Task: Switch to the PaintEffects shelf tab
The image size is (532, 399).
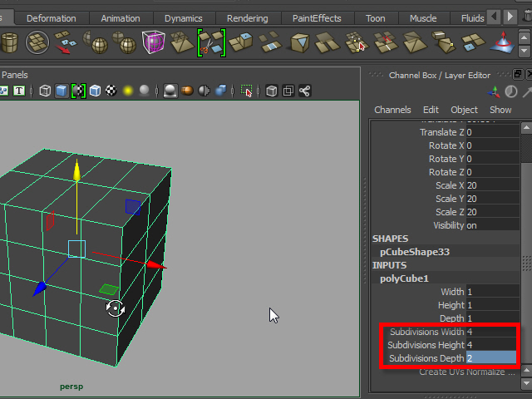Action: pyautogui.click(x=317, y=18)
